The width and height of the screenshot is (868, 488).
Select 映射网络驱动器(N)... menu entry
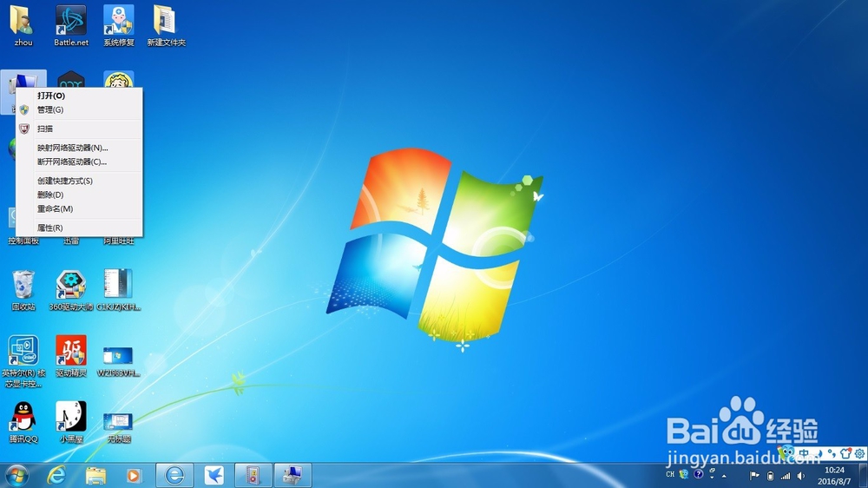[79, 148]
